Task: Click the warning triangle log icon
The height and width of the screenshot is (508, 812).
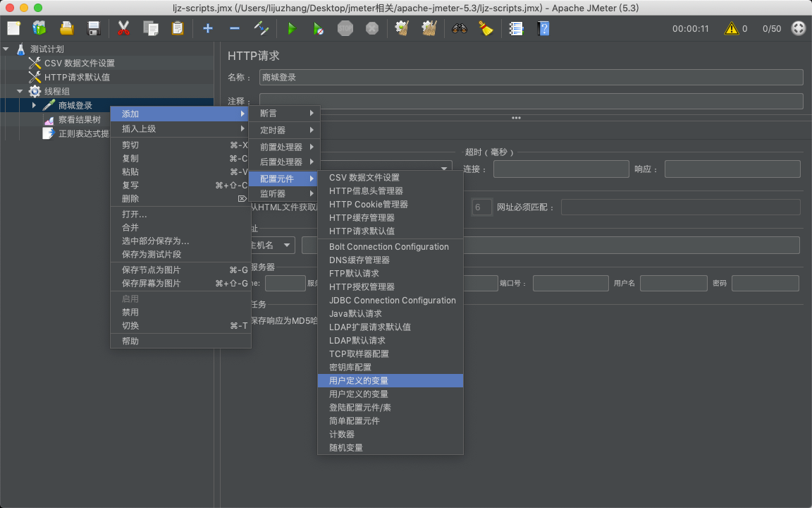Action: tap(731, 28)
